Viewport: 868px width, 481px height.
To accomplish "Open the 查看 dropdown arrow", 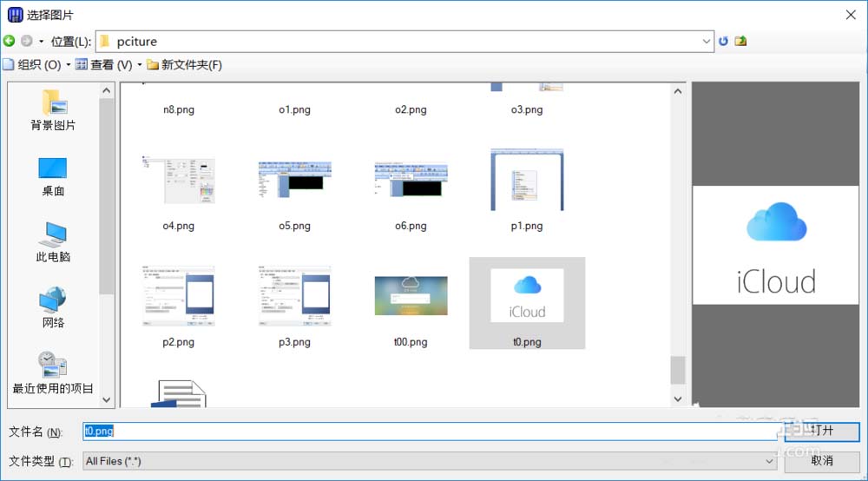I will 140,65.
